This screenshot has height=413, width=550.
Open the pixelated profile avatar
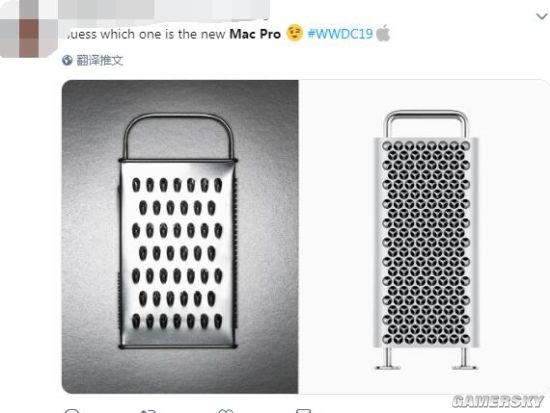pyautogui.click(x=28, y=28)
